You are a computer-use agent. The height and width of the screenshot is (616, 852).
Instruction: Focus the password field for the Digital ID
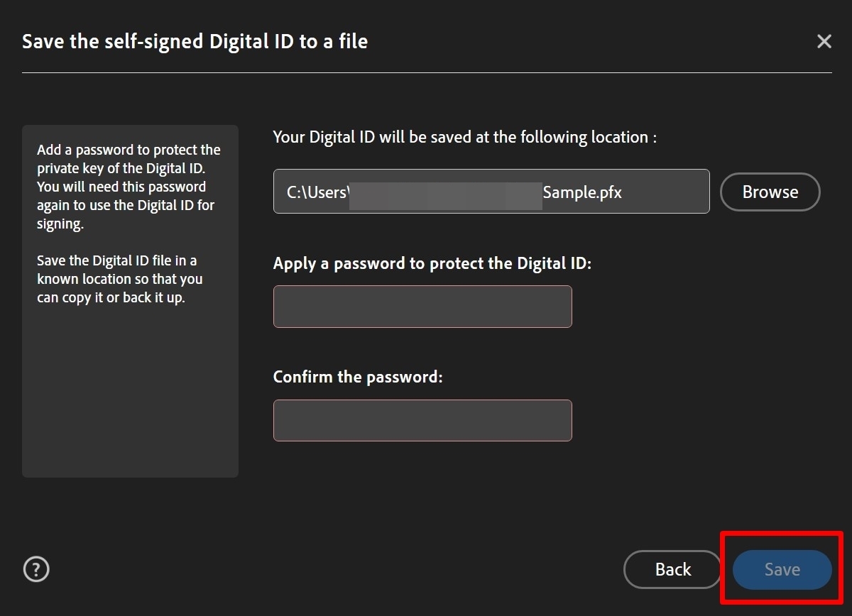[x=422, y=306]
